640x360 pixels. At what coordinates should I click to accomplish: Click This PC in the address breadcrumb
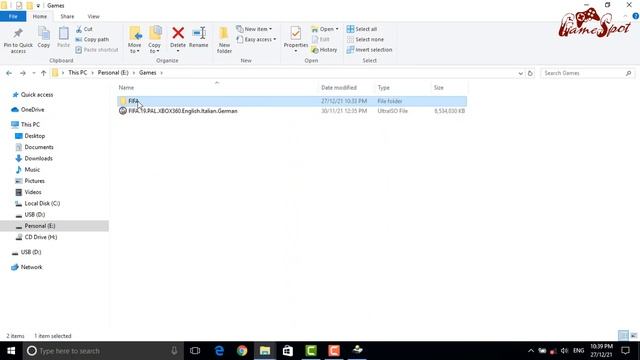78,73
